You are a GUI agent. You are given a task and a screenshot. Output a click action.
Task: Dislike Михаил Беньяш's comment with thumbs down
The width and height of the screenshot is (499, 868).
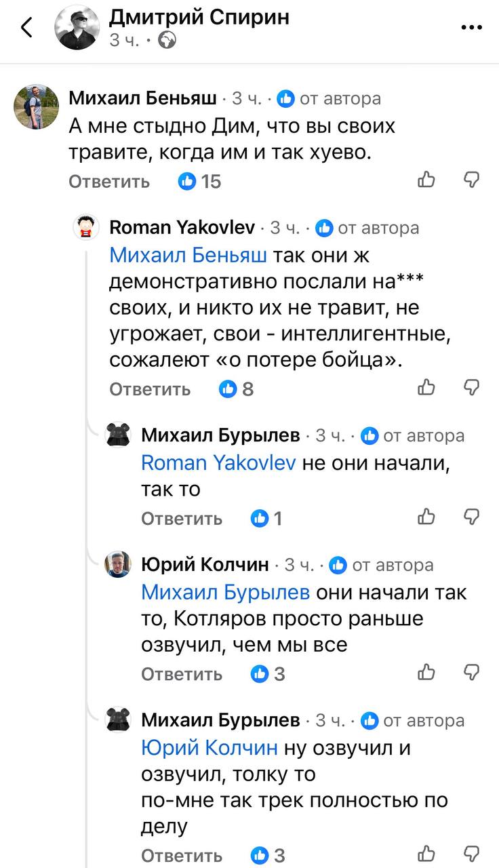[x=471, y=180]
